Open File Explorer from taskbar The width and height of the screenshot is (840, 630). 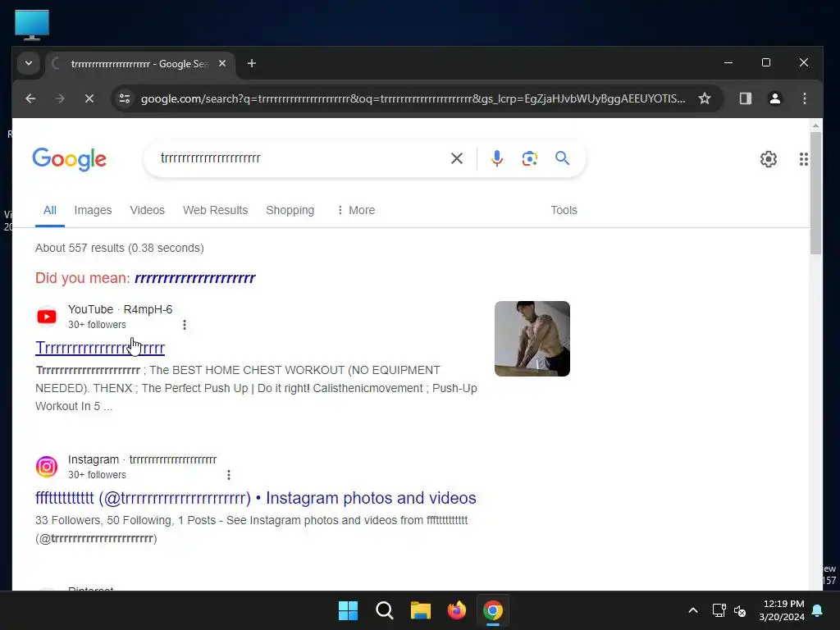421,610
